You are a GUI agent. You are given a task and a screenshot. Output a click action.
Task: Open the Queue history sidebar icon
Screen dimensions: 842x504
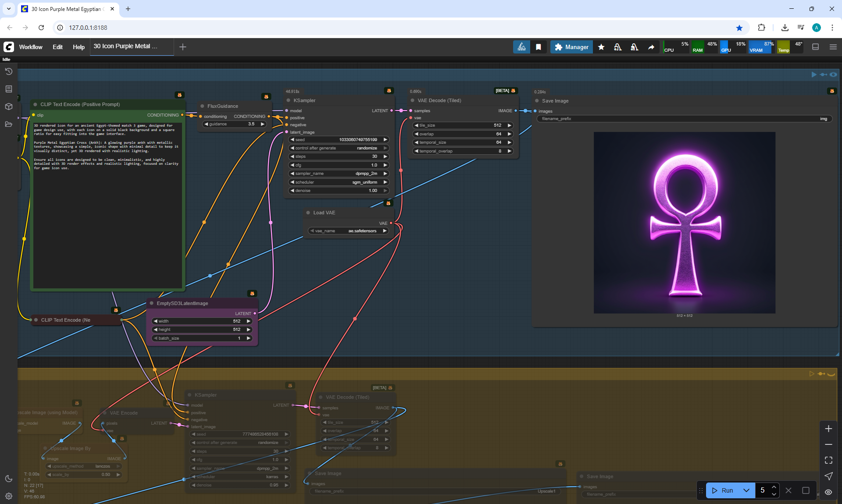[x=8, y=71]
